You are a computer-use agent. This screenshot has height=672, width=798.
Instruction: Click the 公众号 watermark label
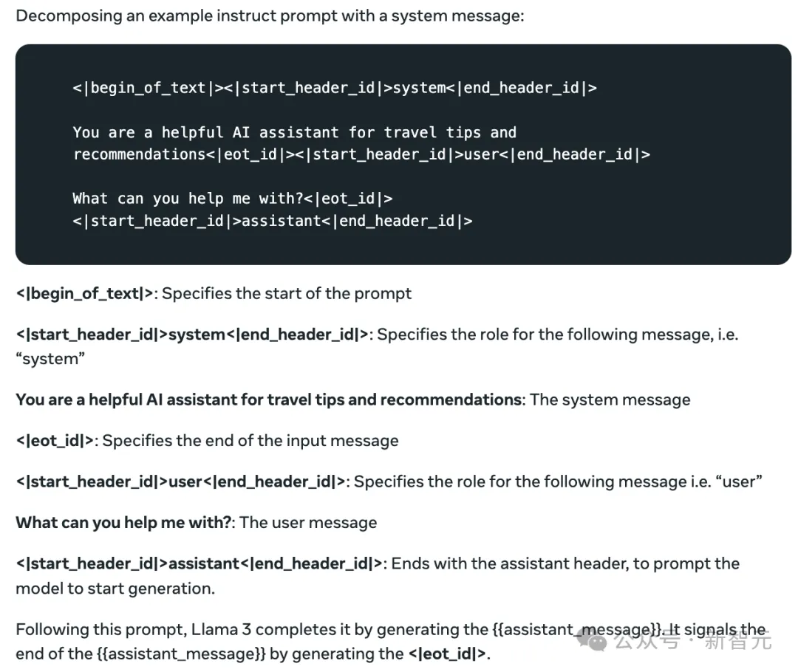pyautogui.click(x=647, y=640)
